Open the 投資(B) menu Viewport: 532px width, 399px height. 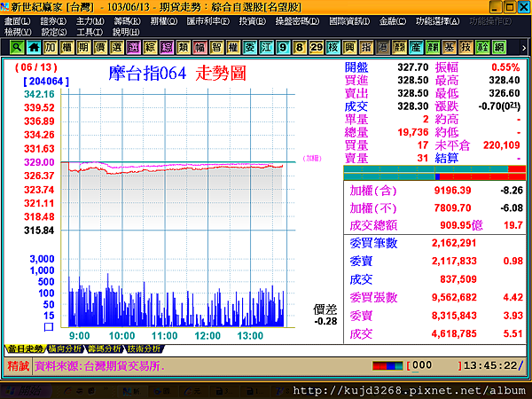coord(253,21)
